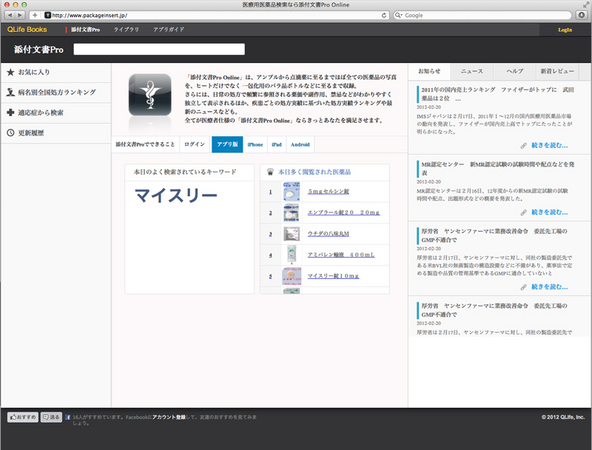Click the star icon beside お気に入り
Image resolution: width=592 pixels, height=450 pixels.
tap(11, 72)
